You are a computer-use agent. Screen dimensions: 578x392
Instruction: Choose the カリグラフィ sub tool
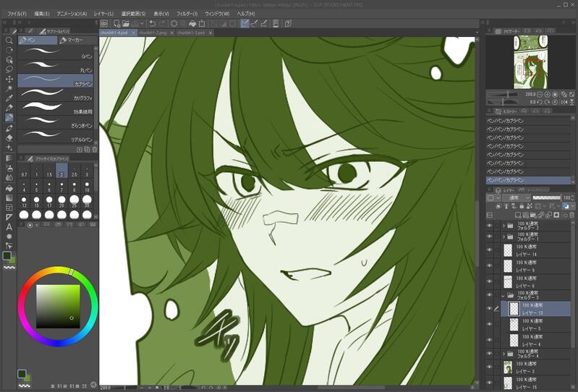tap(55, 95)
